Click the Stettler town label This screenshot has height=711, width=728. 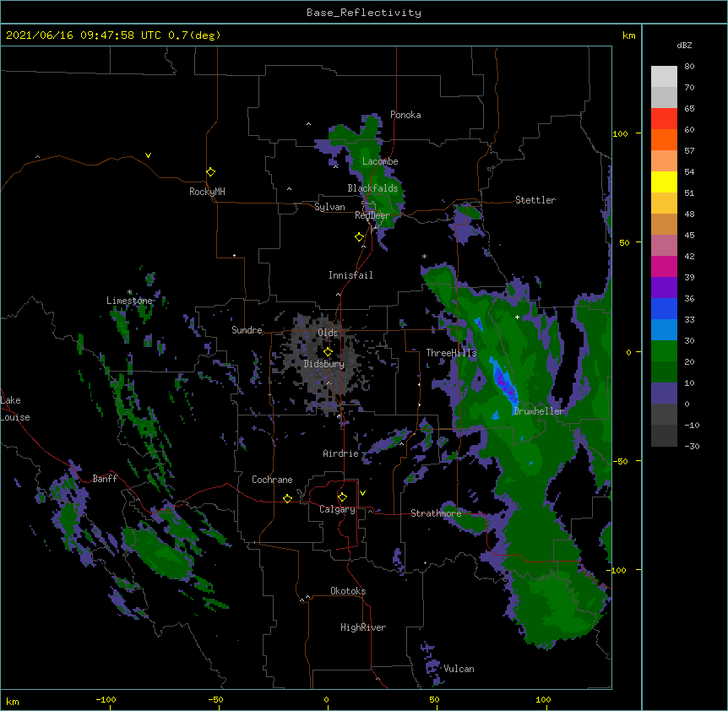pyautogui.click(x=535, y=200)
